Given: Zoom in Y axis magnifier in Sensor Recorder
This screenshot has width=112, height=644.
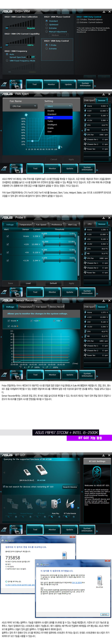Looking at the screenshot, I should coord(47,367).
